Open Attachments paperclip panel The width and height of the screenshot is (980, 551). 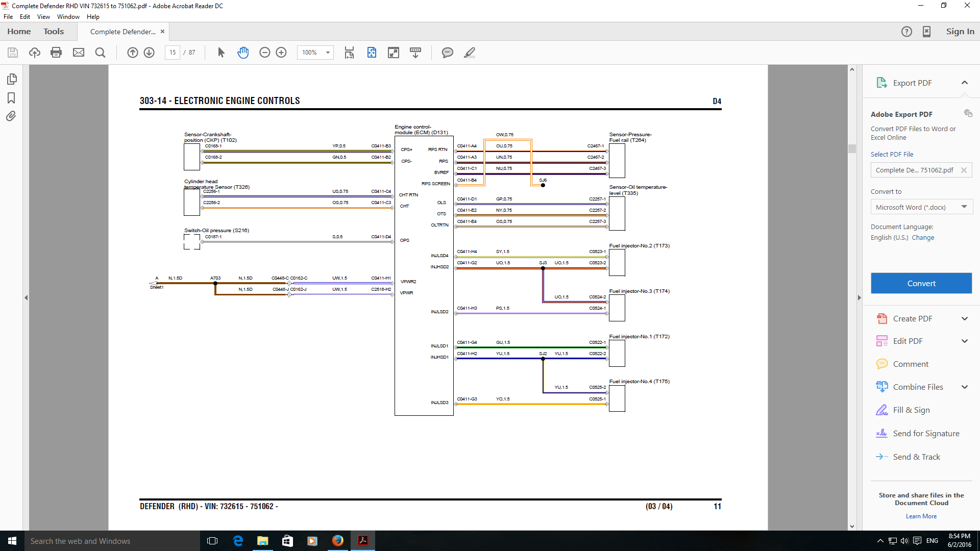coord(11,116)
